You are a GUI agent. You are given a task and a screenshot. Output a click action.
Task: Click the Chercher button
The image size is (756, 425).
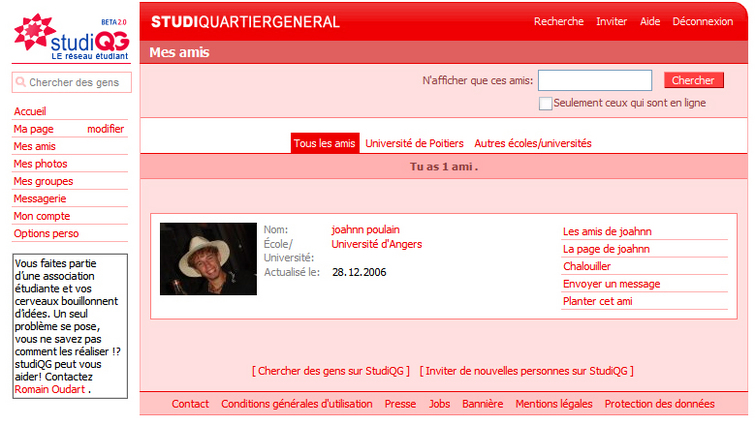tap(693, 80)
